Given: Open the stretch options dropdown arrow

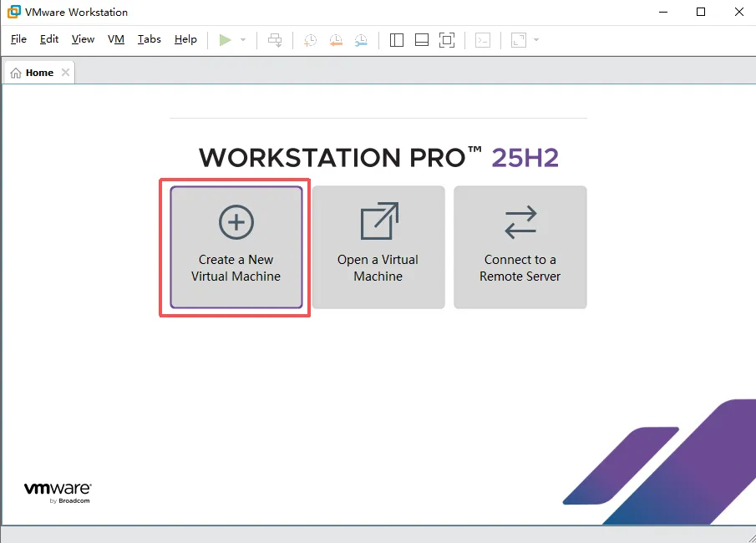Looking at the screenshot, I should [x=536, y=40].
